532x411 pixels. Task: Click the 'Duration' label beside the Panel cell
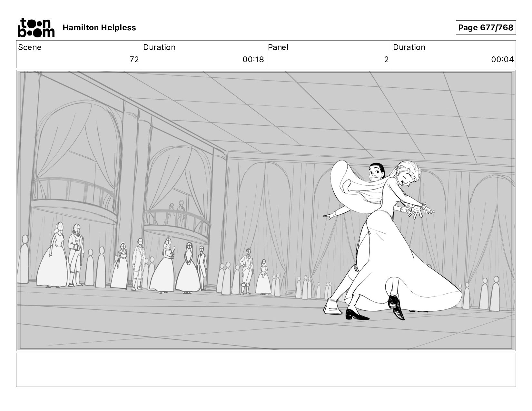point(409,47)
